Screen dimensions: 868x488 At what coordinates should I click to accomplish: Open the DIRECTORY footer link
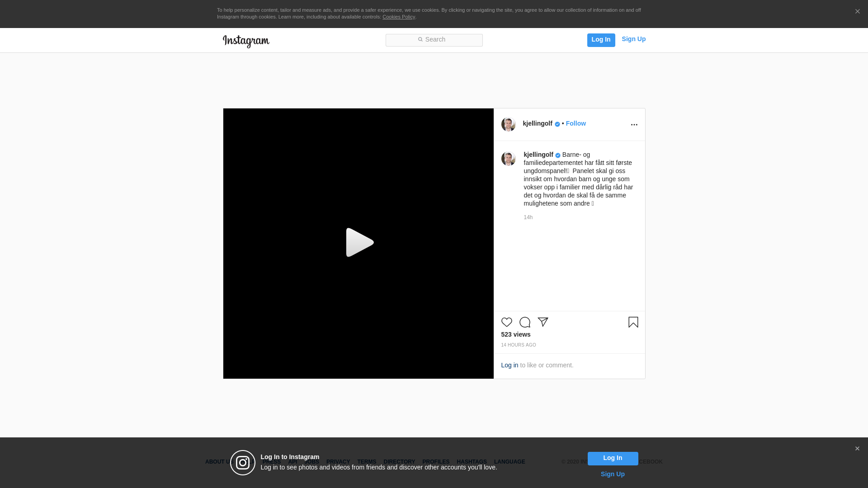399,462
